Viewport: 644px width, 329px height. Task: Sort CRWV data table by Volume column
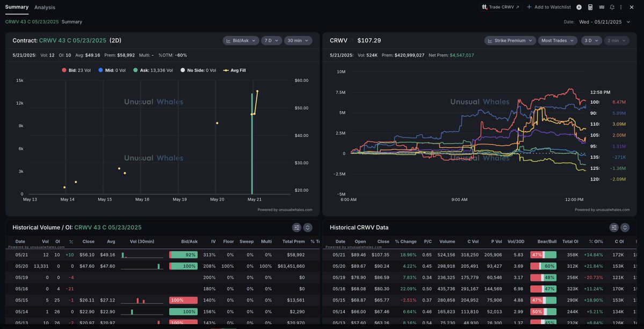[447, 241]
